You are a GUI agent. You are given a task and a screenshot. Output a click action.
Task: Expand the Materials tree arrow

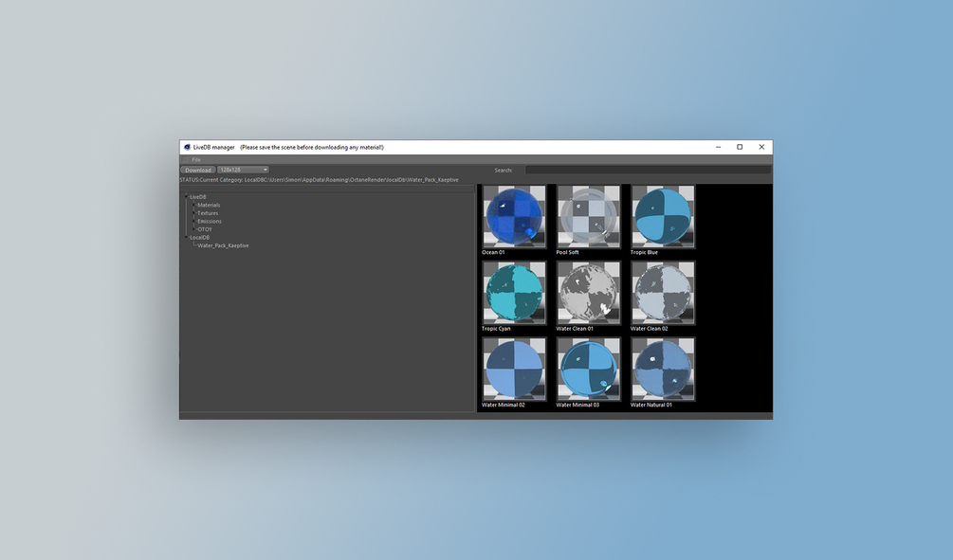coord(194,206)
